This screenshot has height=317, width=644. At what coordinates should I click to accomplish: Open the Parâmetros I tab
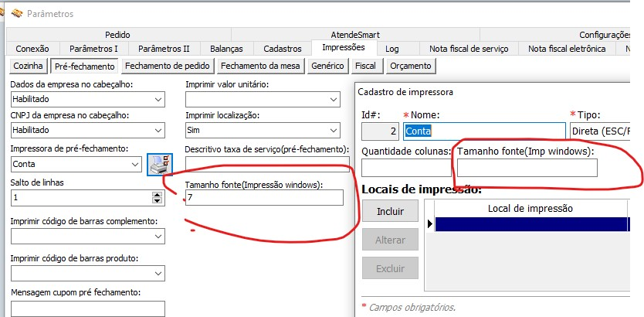tap(93, 49)
